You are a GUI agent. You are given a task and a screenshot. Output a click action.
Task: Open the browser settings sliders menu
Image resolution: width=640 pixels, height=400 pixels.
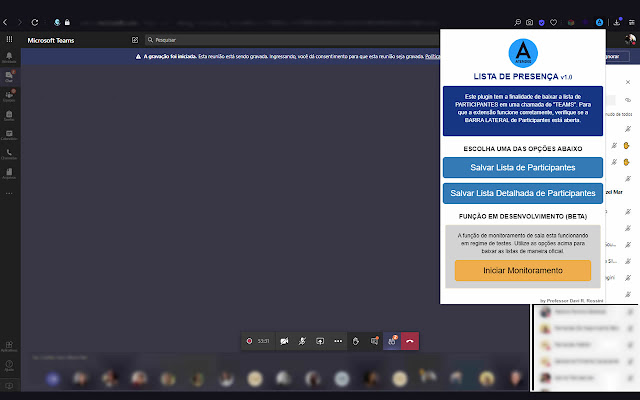[x=631, y=22]
